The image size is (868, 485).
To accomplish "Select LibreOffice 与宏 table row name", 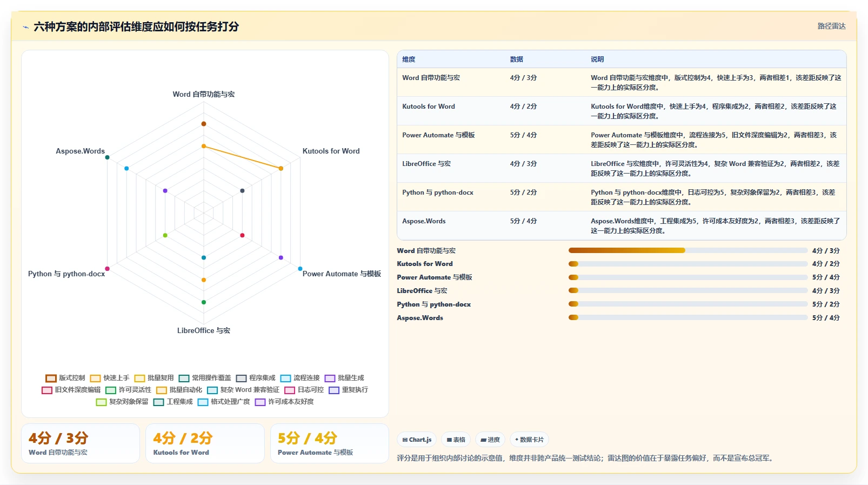I will tap(426, 164).
